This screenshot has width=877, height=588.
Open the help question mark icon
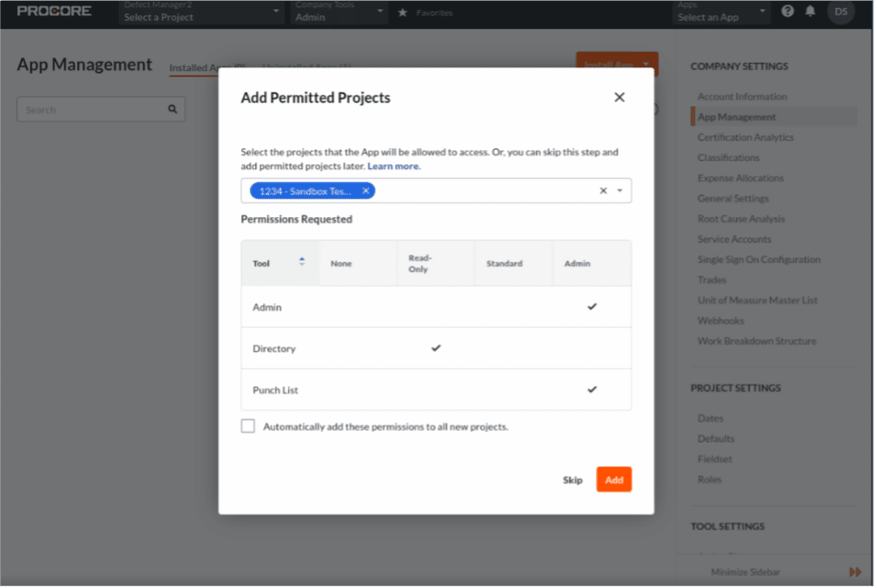[x=789, y=11]
